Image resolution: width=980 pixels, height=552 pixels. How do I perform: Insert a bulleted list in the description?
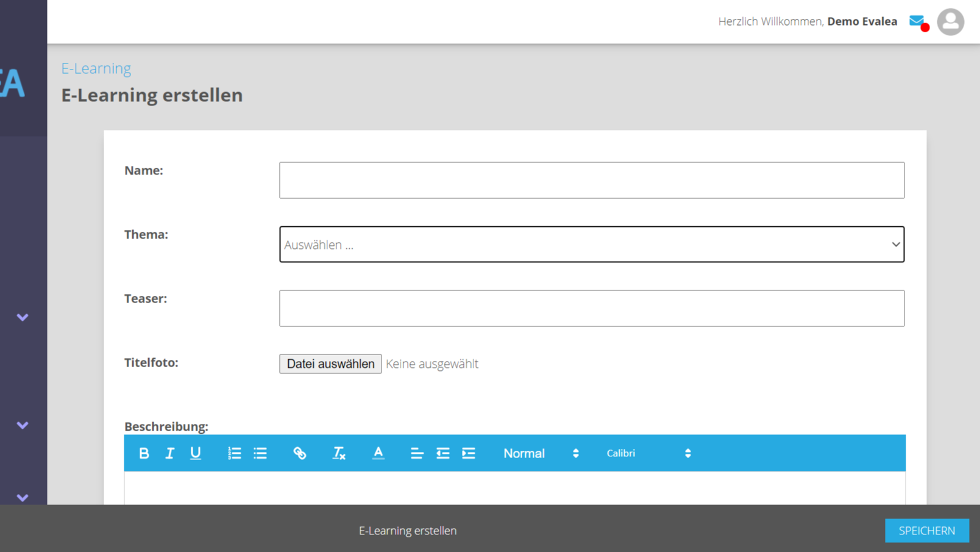(x=260, y=453)
